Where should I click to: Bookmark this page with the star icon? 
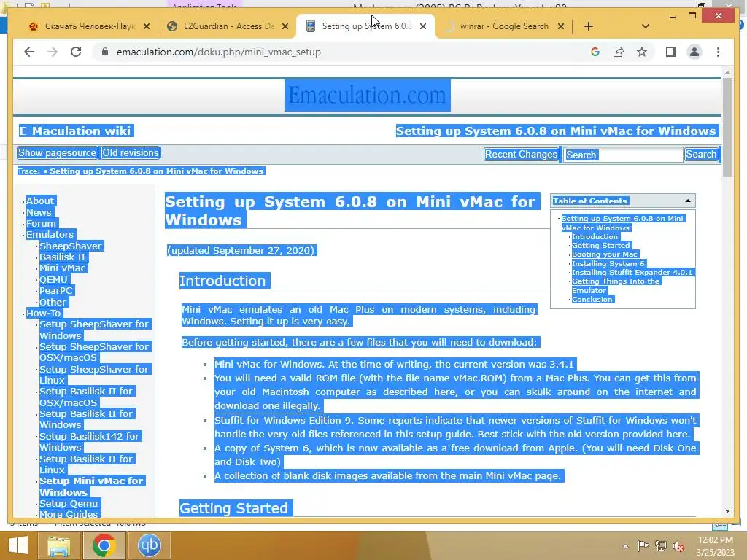click(642, 52)
